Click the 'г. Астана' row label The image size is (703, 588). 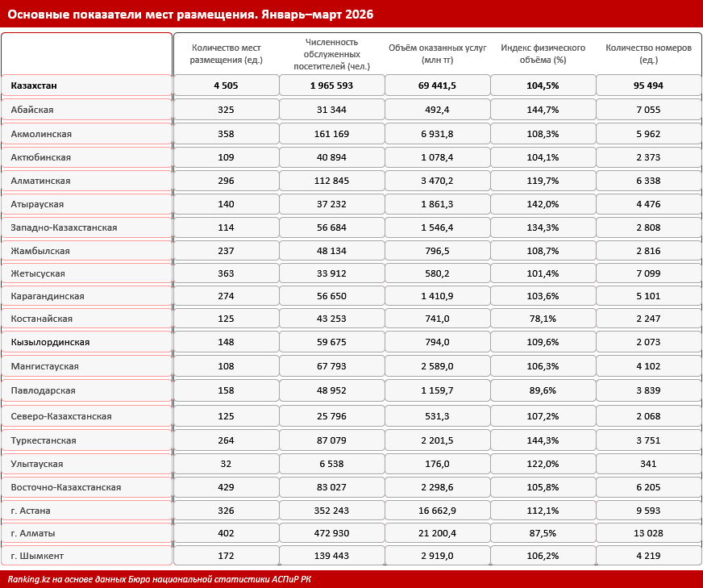click(31, 511)
